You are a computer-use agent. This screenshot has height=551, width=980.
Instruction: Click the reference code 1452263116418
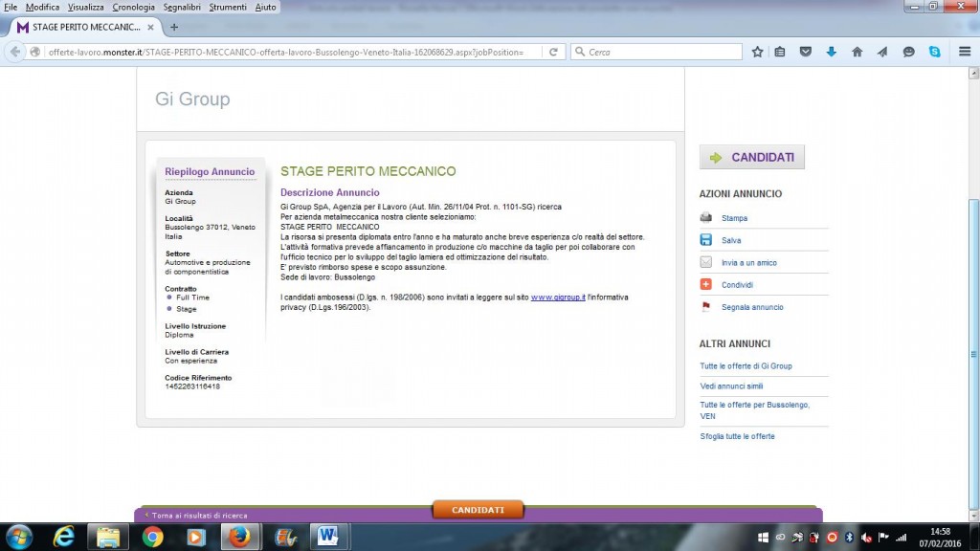(192, 386)
